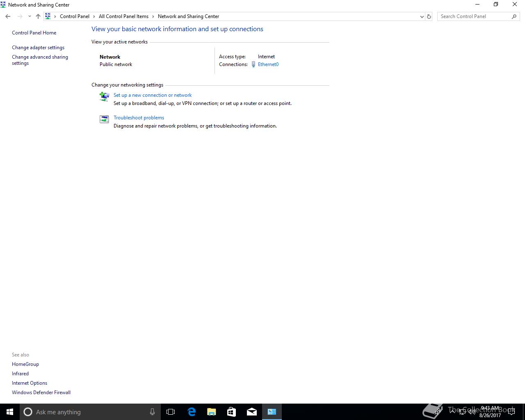Open Set up a new connection or network
Image resolution: width=525 pixels, height=420 pixels.
click(153, 95)
